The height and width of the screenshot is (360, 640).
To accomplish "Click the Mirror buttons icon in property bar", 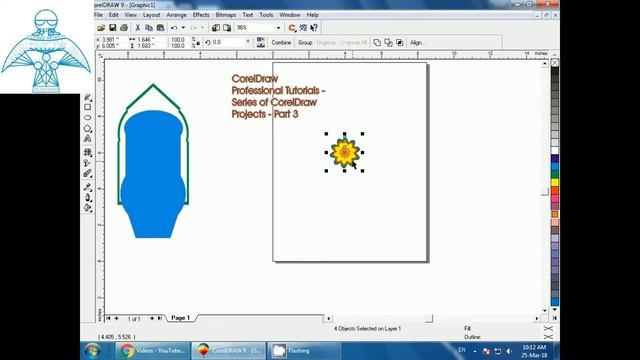I will pos(261,42).
